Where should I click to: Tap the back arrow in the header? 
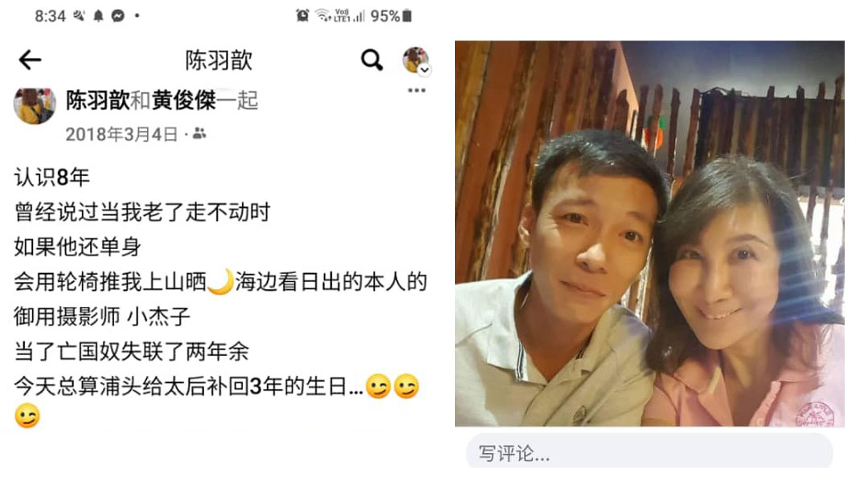(30, 59)
